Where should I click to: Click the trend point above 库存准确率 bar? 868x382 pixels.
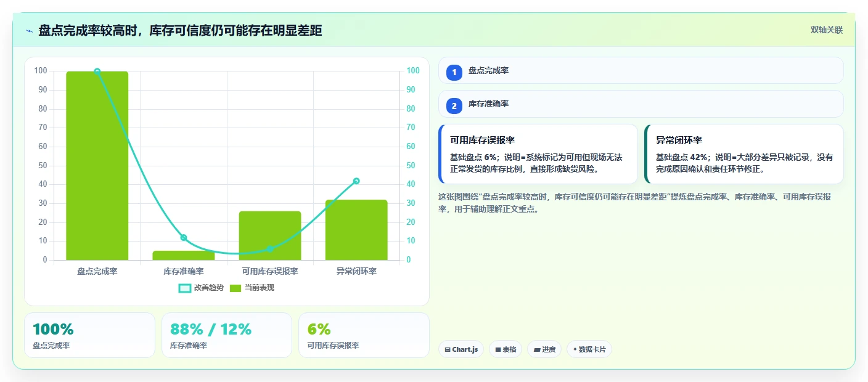click(183, 237)
